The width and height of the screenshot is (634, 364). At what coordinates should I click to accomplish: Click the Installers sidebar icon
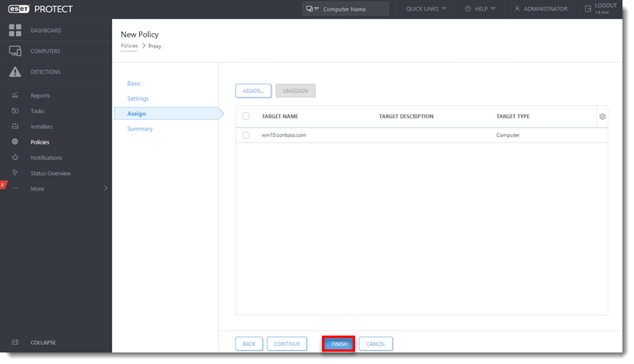[15, 127]
